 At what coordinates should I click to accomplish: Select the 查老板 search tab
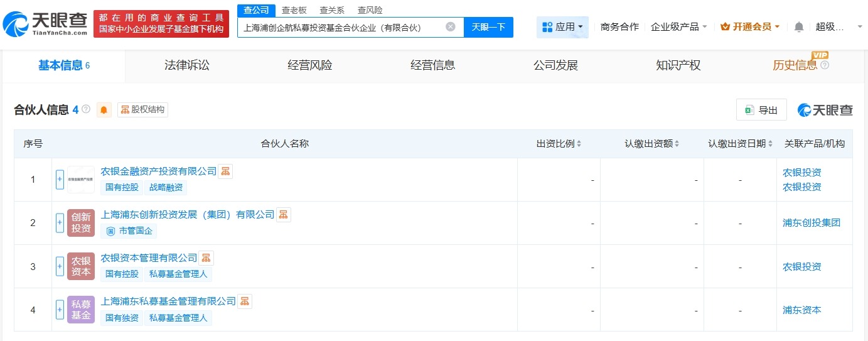pyautogui.click(x=294, y=10)
